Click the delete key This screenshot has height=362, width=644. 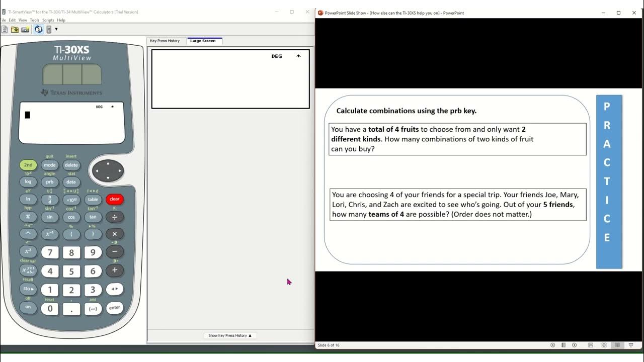point(71,165)
